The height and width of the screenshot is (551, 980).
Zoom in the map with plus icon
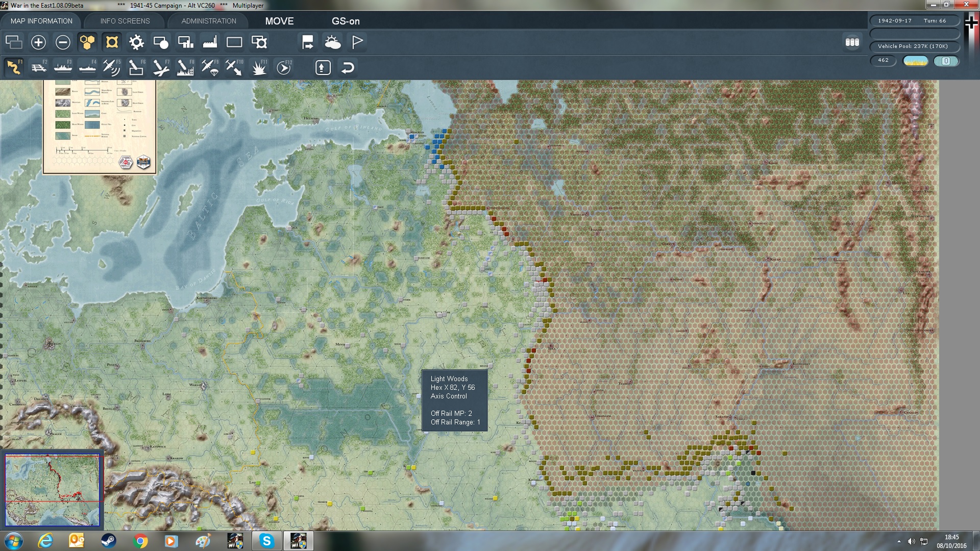pos(38,42)
